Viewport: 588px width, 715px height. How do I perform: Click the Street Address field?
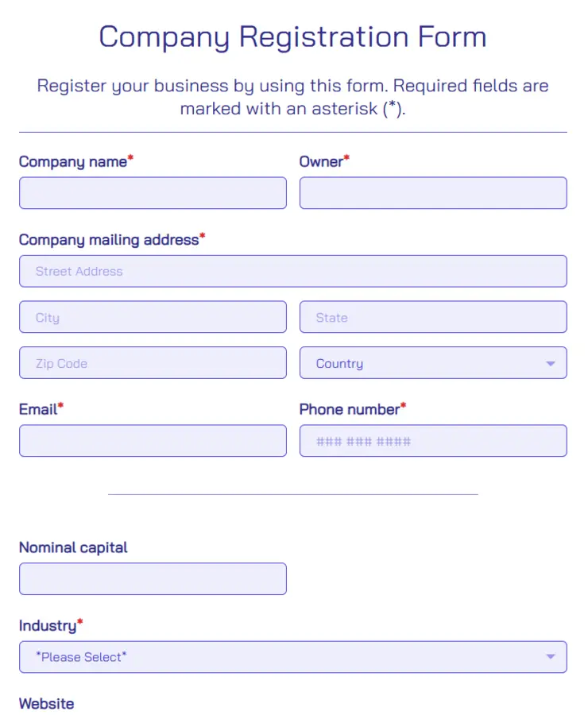[293, 272]
